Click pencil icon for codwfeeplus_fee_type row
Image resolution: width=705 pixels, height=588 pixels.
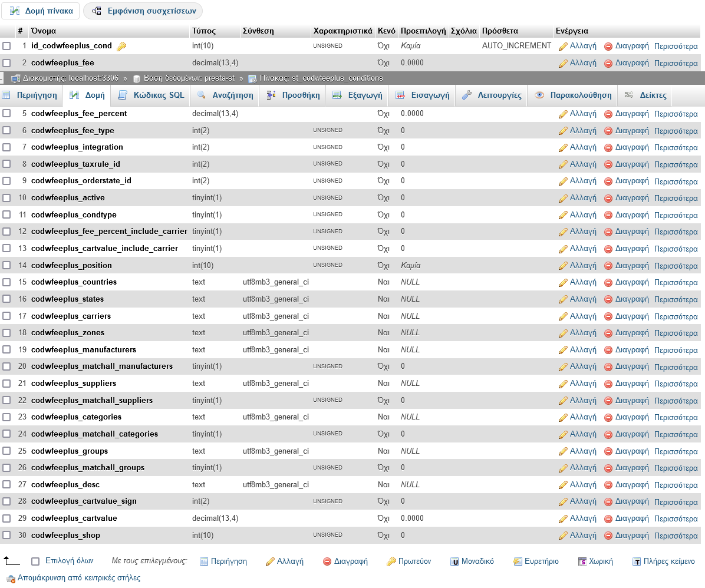pyautogui.click(x=563, y=131)
